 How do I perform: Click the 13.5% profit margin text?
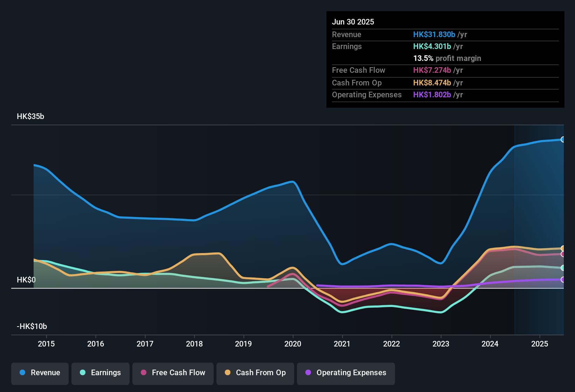click(447, 58)
